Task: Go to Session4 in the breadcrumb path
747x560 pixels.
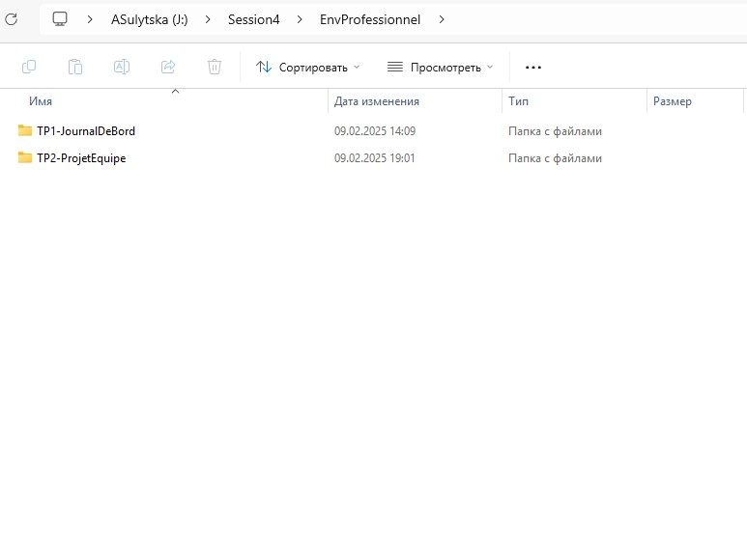Action: 253,19
